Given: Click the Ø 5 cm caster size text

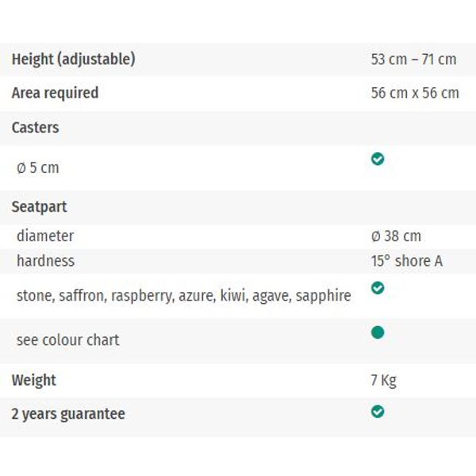Looking at the screenshot, I should pos(38,167).
